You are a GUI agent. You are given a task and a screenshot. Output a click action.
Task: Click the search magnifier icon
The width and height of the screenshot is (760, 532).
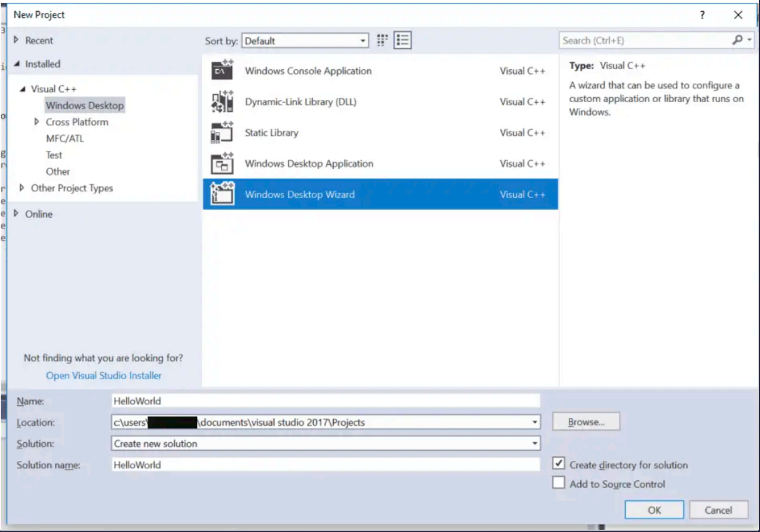(x=738, y=40)
